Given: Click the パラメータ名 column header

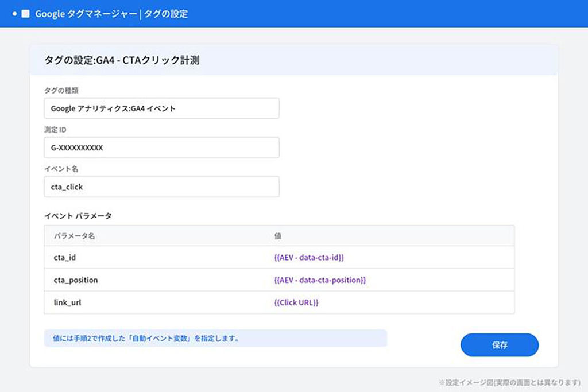Looking at the screenshot, I should [x=74, y=236].
